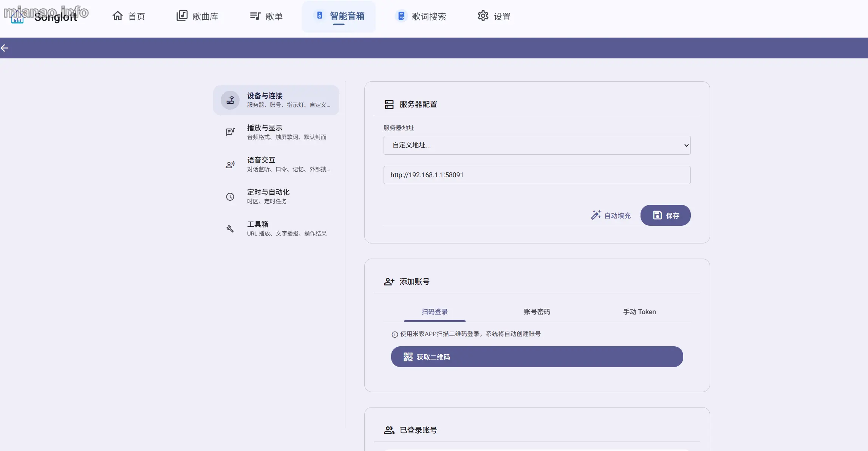This screenshot has width=868, height=451.
Task: Open 设置 in top navigation
Action: (x=494, y=16)
